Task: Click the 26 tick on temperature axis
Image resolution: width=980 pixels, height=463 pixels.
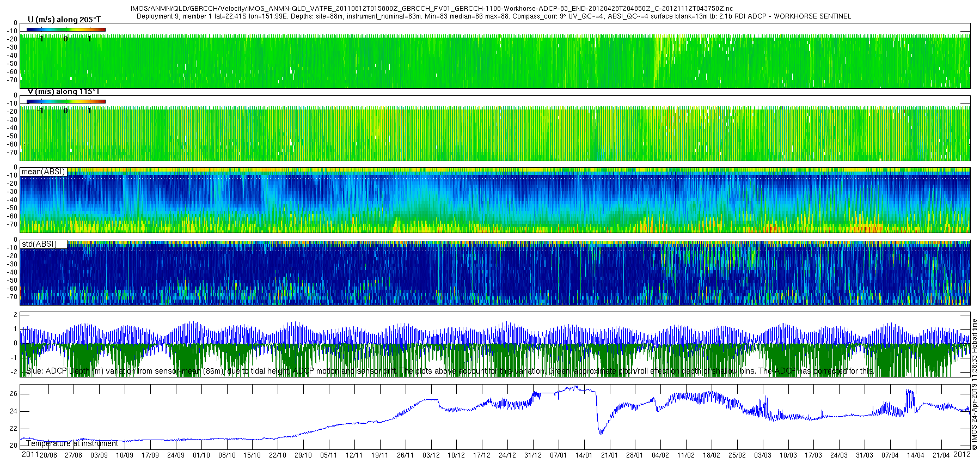Action: click(14, 394)
